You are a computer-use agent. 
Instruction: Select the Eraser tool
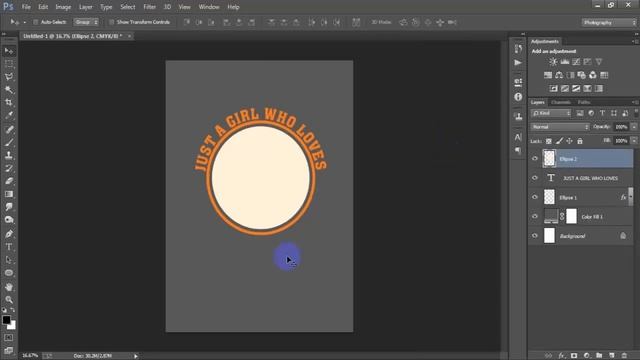pyautogui.click(x=9, y=181)
